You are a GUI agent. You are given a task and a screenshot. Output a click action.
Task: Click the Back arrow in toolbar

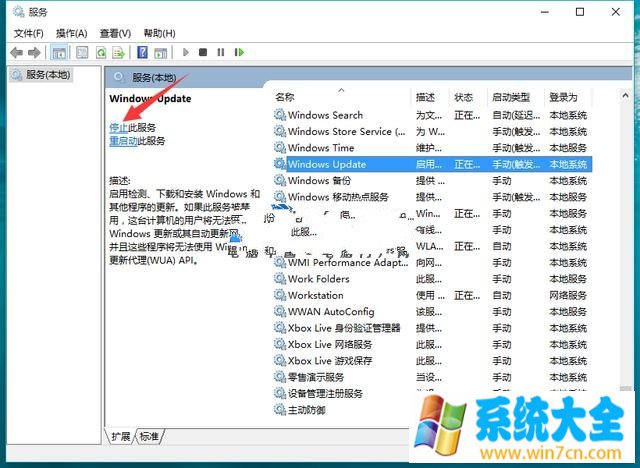[x=17, y=52]
